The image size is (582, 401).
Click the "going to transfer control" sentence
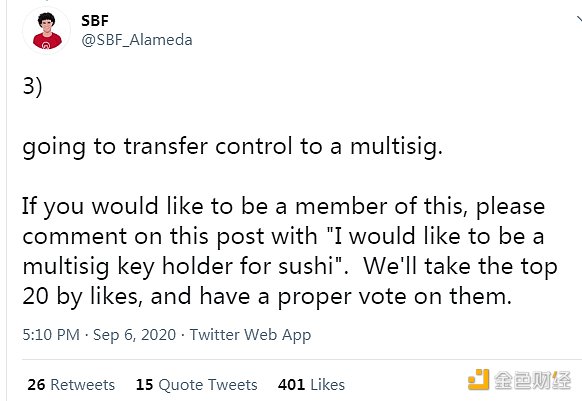tap(233, 147)
